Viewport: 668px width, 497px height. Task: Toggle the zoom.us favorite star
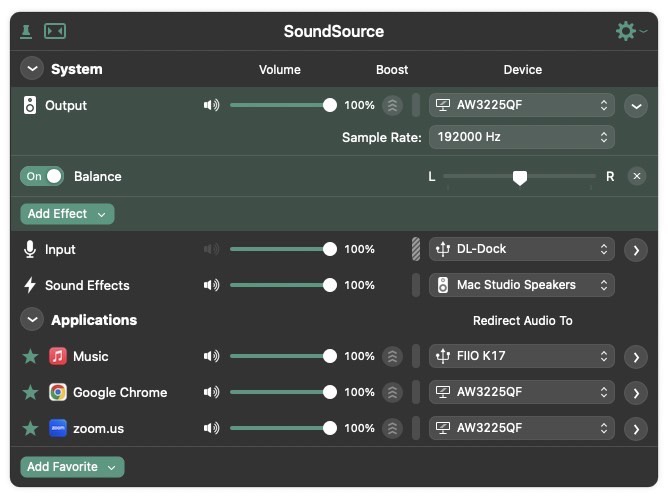[x=30, y=428]
